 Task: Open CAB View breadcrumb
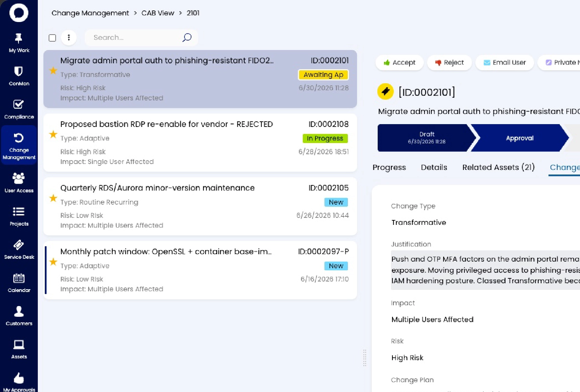coord(158,13)
